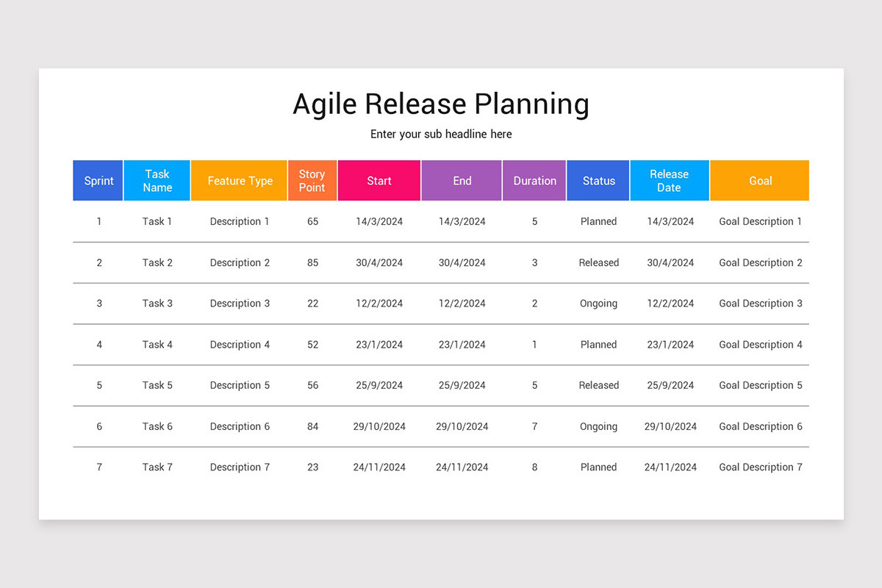Select the Agile Release Planning title
The width and height of the screenshot is (882, 588).
pyautogui.click(x=441, y=104)
